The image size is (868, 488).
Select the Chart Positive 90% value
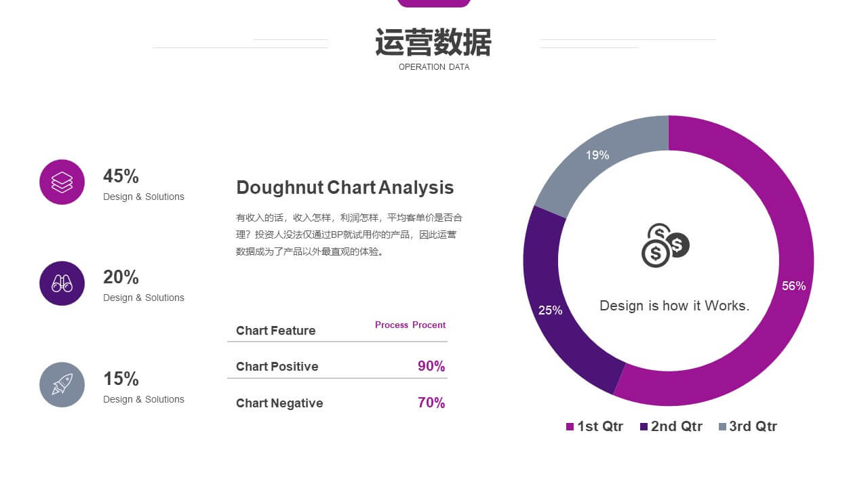[x=431, y=366]
